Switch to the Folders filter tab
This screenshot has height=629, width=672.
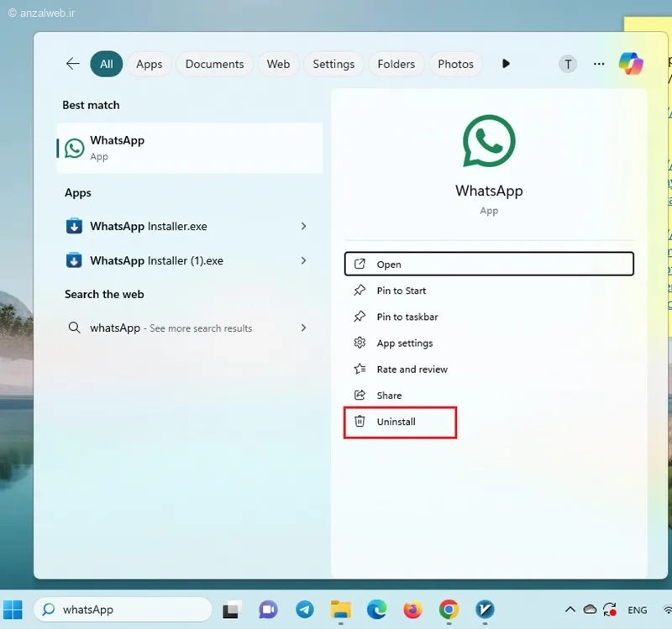396,64
